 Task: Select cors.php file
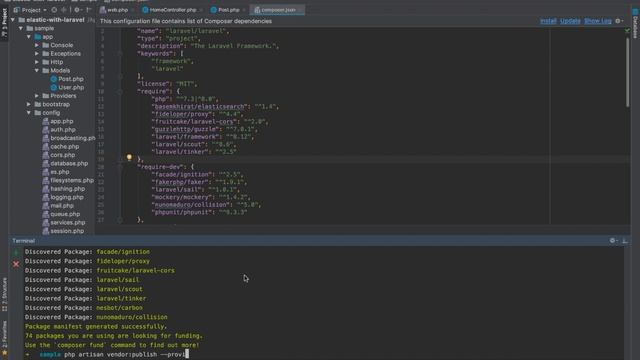pos(59,155)
